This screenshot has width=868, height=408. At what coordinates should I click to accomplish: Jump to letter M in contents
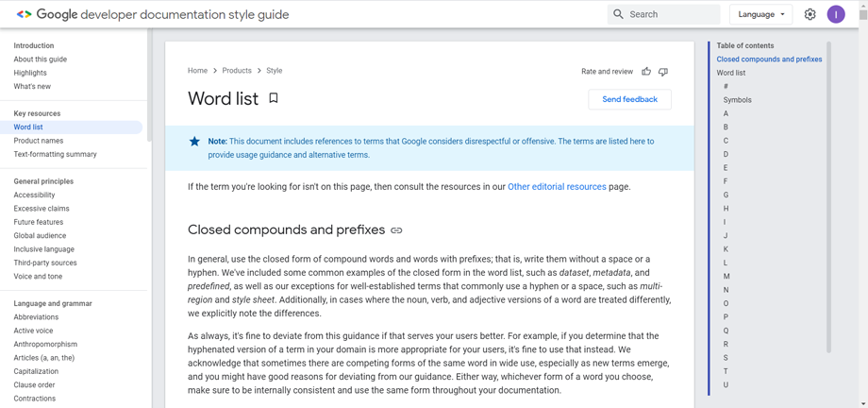tap(726, 277)
